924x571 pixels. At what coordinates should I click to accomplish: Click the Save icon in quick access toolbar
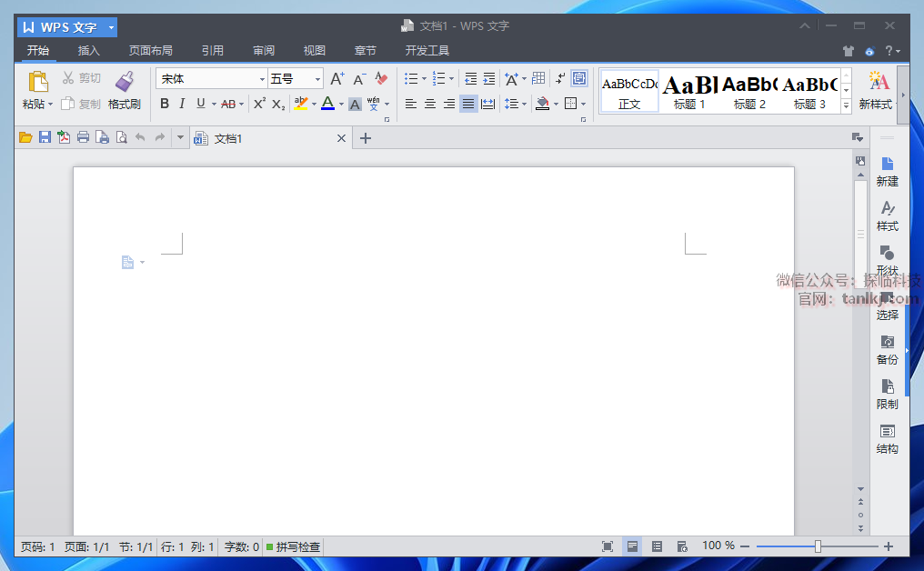point(45,138)
